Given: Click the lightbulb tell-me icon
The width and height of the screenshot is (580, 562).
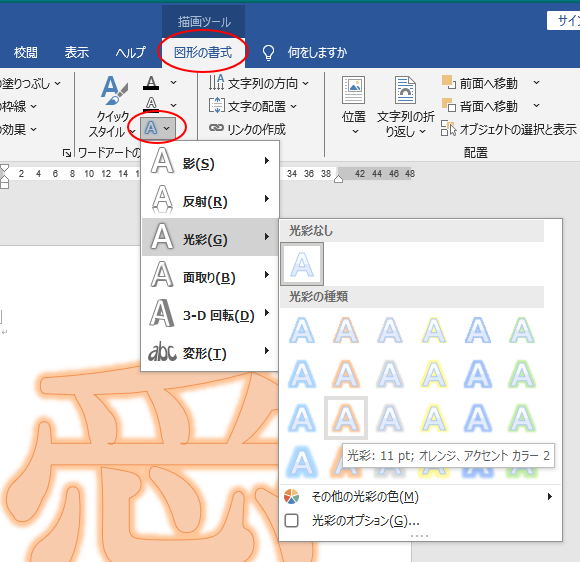Looking at the screenshot, I should point(268,53).
